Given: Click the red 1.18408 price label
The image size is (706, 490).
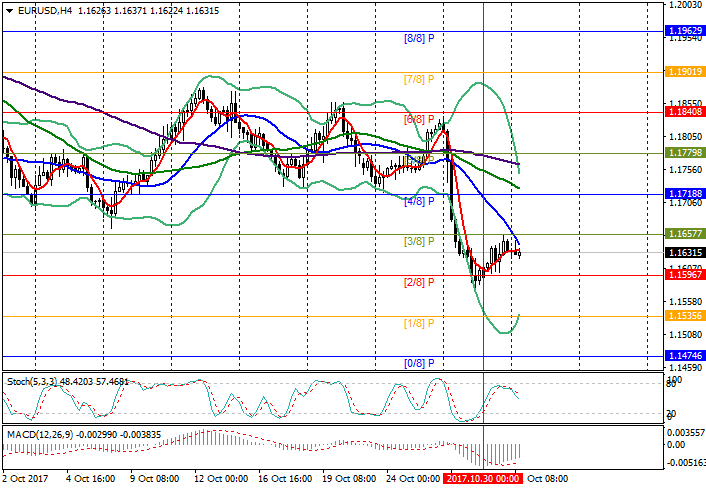Looking at the screenshot, I should (684, 112).
